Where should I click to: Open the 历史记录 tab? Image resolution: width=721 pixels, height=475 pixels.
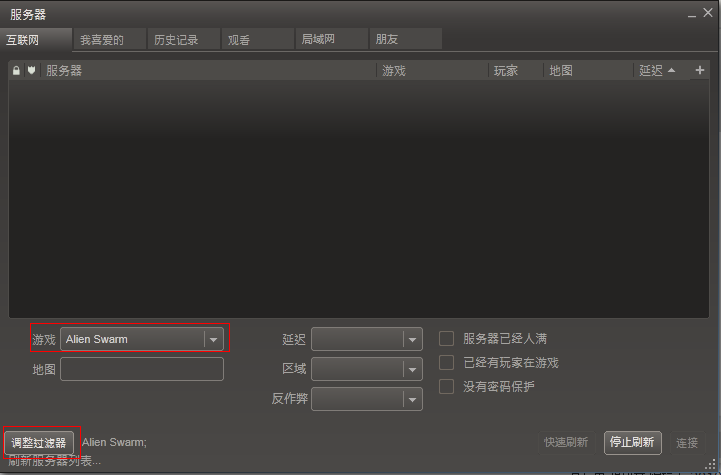176,40
